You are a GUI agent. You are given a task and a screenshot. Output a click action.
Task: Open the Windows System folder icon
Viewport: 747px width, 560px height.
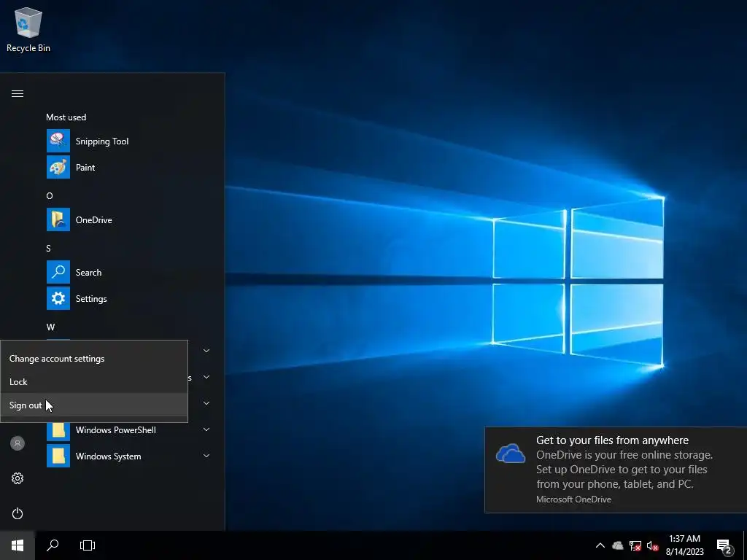point(58,456)
